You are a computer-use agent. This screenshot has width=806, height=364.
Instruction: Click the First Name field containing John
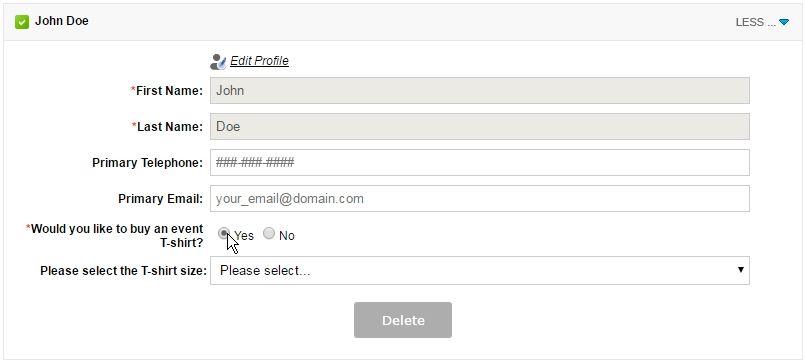pyautogui.click(x=480, y=90)
